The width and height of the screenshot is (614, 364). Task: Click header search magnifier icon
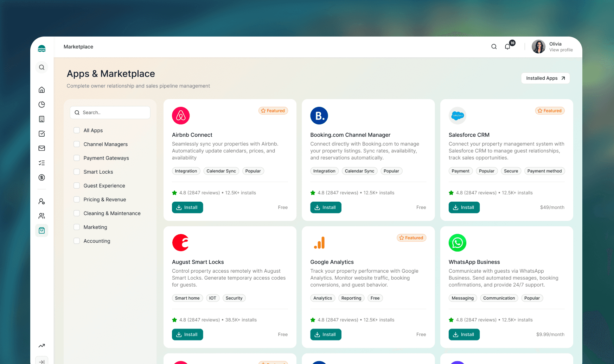(x=494, y=47)
